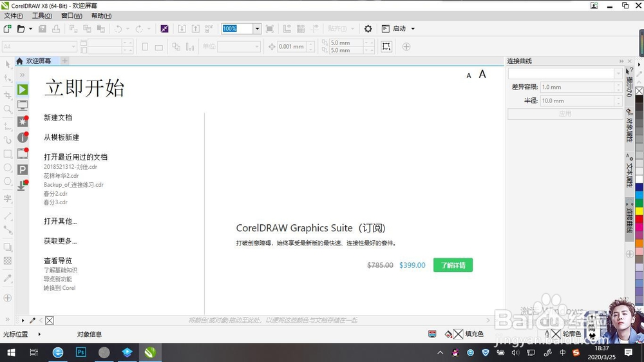This screenshot has width=644, height=362.
Task: Open the A4 page size dropdown
Action: (x=73, y=46)
